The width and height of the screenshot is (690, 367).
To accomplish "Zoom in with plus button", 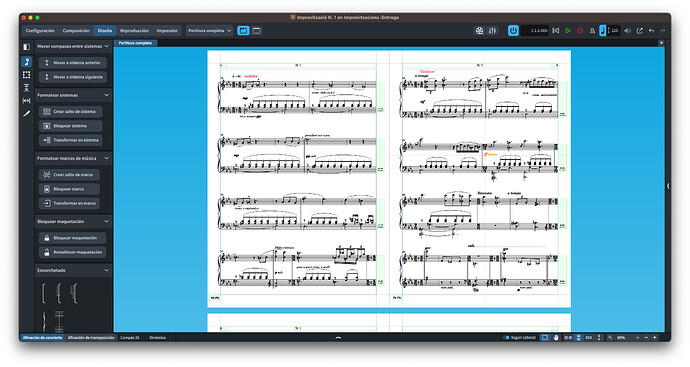I will 655,338.
